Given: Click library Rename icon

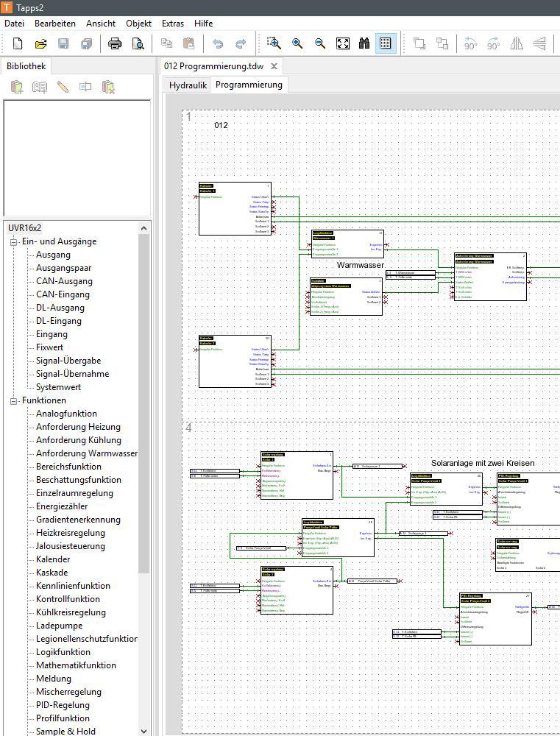Looking at the screenshot, I should [x=85, y=87].
